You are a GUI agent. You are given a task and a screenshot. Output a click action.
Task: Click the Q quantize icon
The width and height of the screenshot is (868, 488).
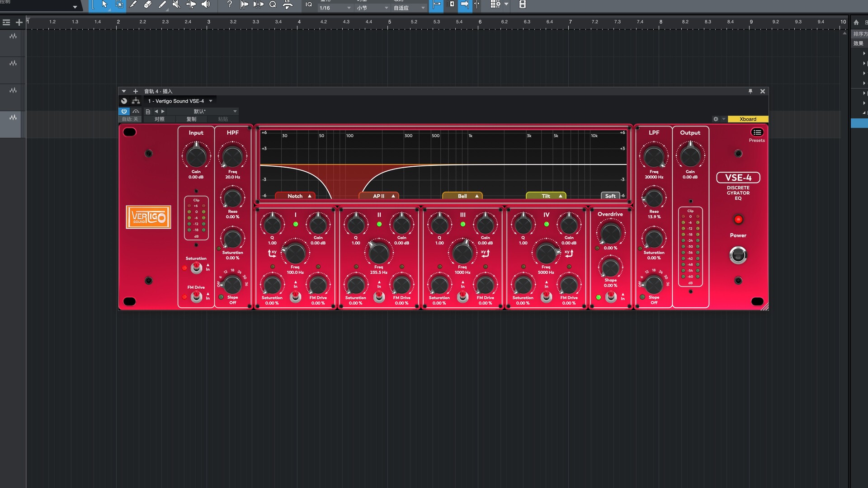[273, 5]
